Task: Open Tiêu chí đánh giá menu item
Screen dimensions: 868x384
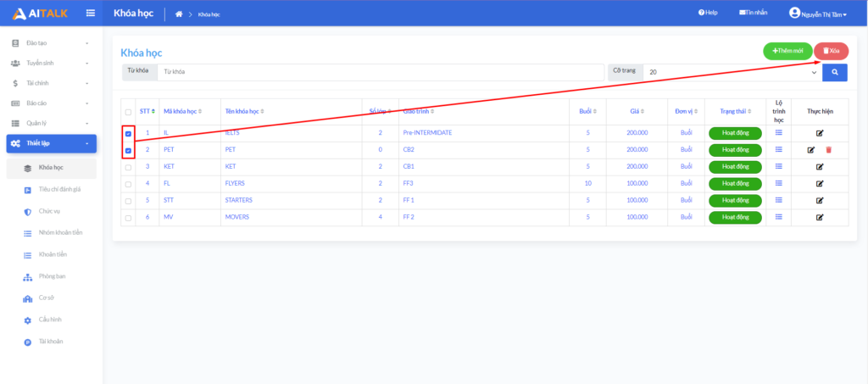Action: coord(58,189)
